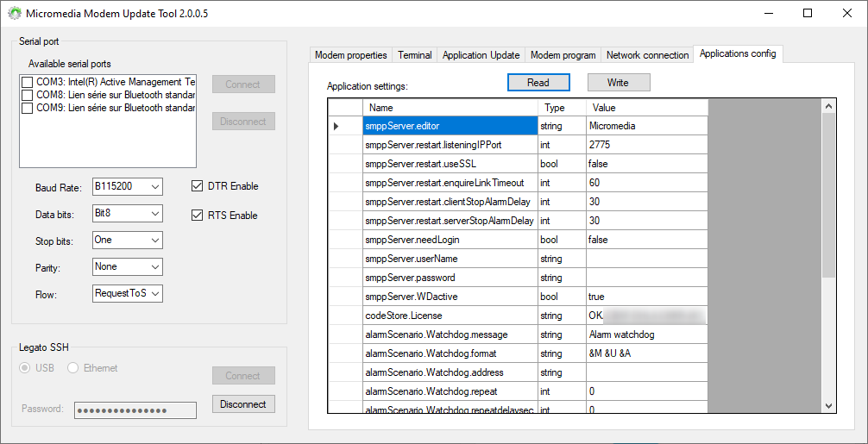Uncheck RTS Enable option
The image size is (868, 444).
pos(197,216)
